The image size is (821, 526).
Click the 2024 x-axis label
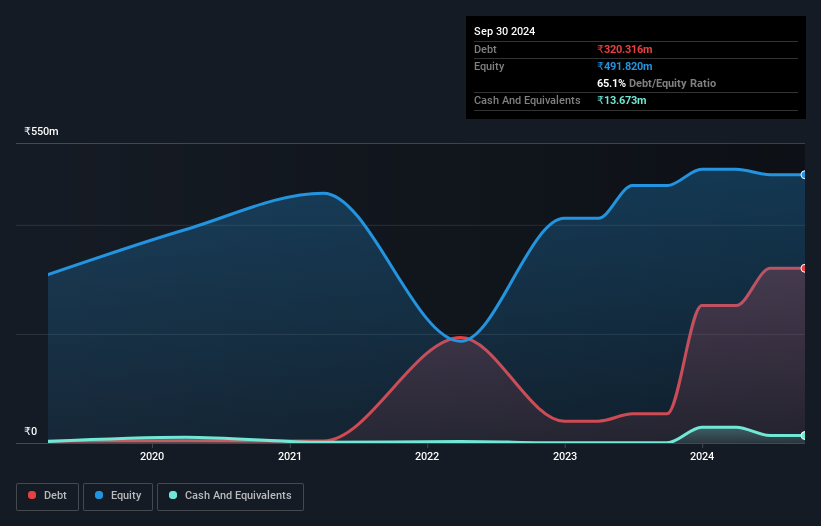[702, 456]
